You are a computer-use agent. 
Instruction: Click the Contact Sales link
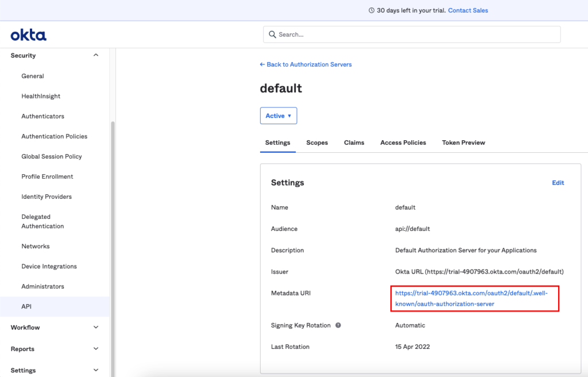click(x=467, y=10)
